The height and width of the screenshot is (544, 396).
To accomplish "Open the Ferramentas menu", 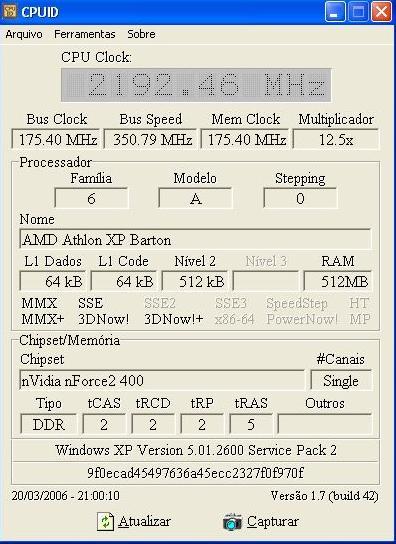I will [x=85, y=34].
